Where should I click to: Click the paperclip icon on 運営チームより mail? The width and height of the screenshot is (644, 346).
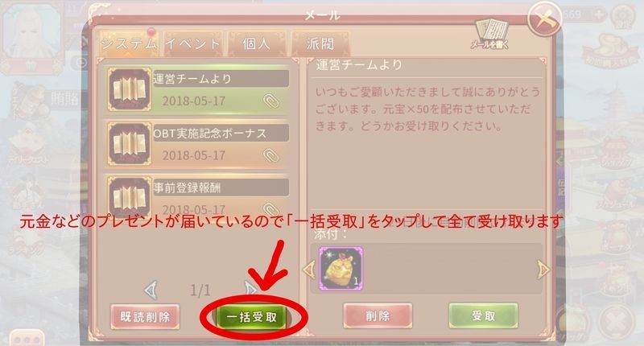[x=270, y=101]
